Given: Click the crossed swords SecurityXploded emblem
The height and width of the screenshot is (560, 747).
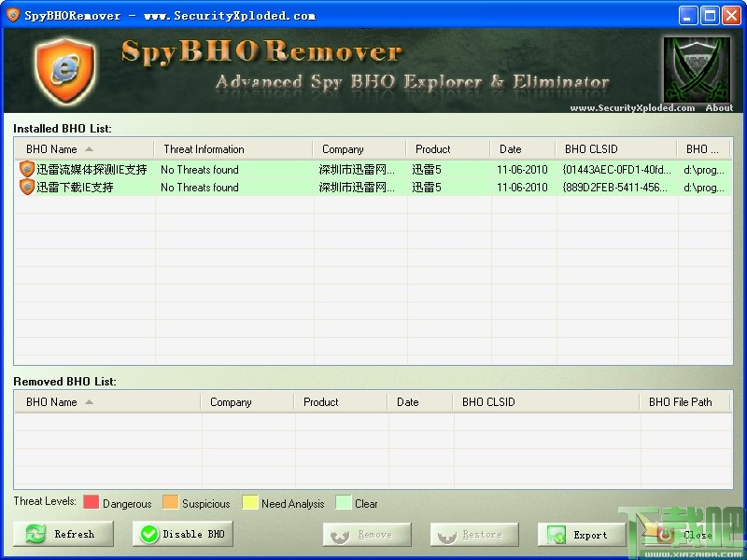Looking at the screenshot, I should (697, 69).
